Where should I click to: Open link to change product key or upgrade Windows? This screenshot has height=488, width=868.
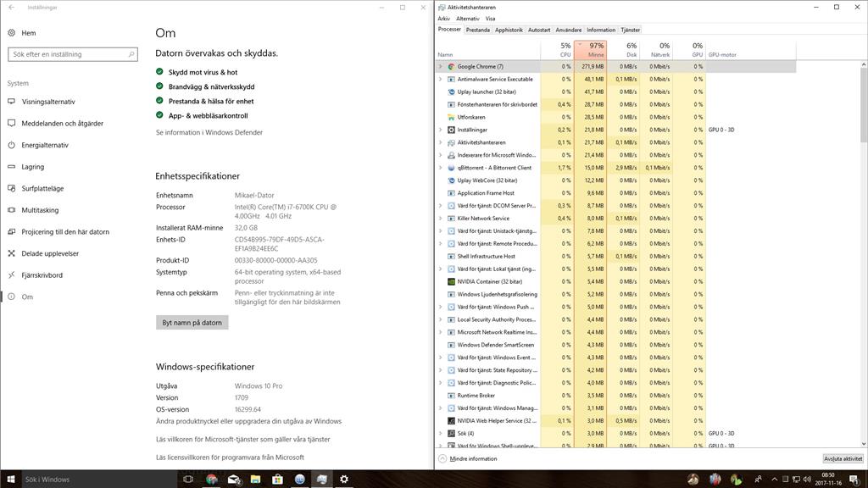pos(248,421)
